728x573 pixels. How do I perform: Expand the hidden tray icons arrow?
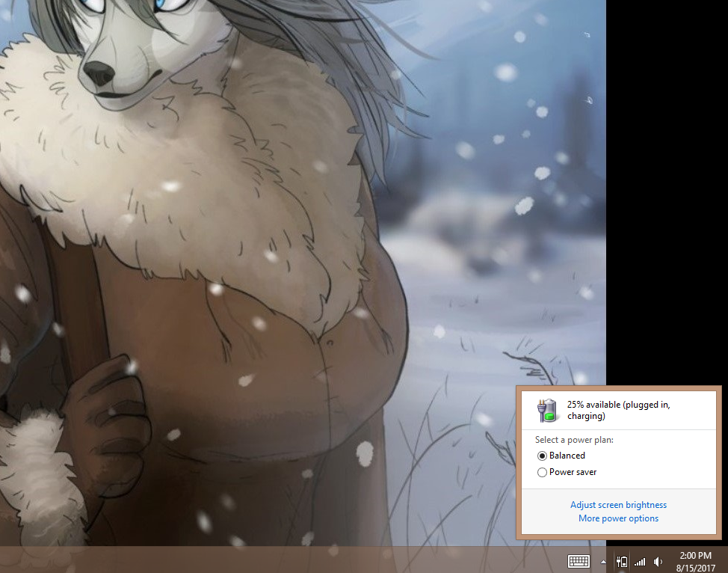point(603,562)
